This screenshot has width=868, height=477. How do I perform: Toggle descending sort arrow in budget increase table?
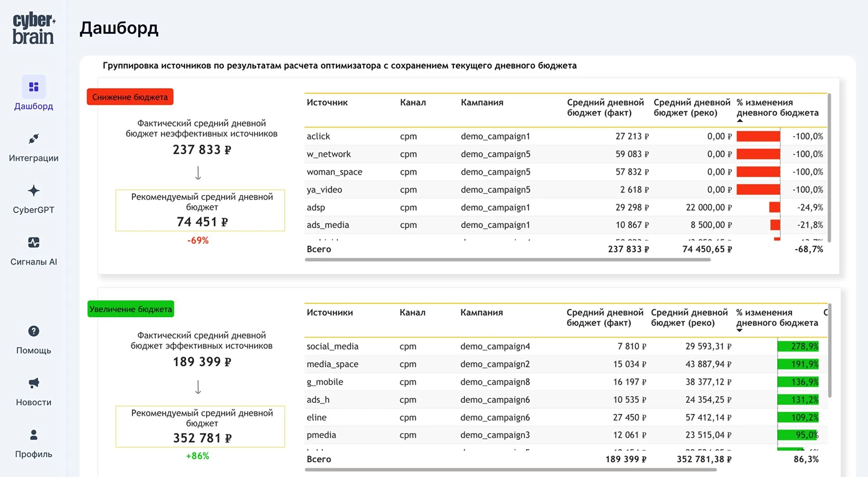pyautogui.click(x=739, y=330)
